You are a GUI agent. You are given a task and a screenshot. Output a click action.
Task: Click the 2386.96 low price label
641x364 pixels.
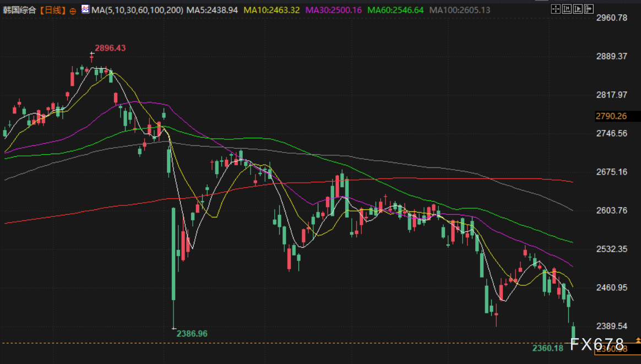coord(192,333)
